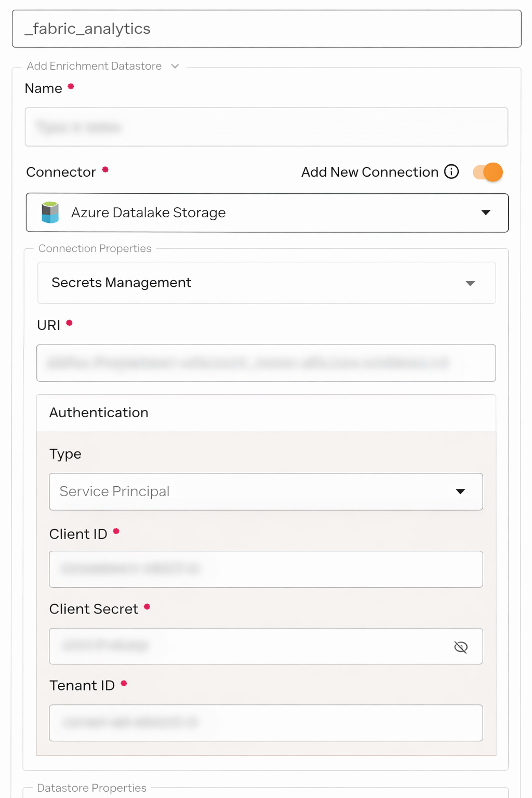Image resolution: width=532 pixels, height=798 pixels.
Task: Open the authentication Type dropdown arrow
Action: 460,491
